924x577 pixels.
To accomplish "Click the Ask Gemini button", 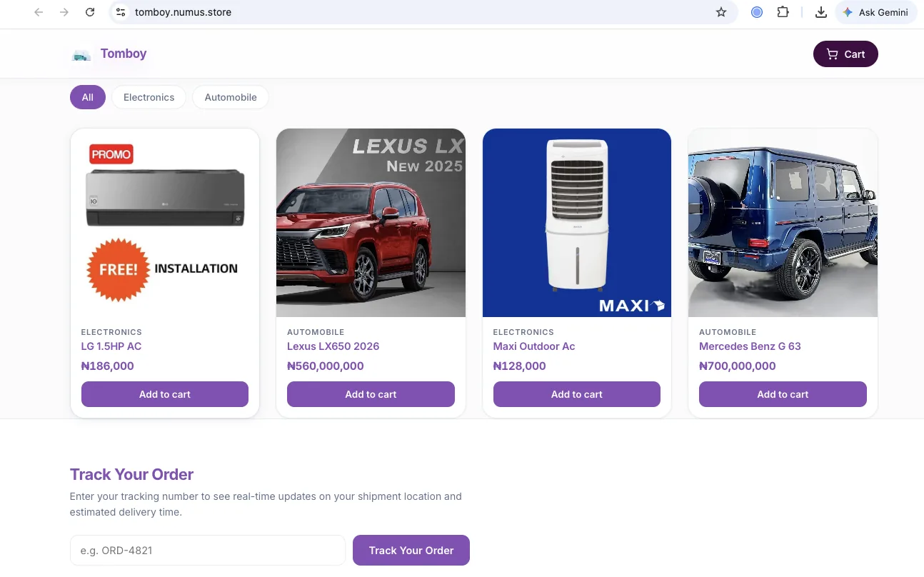I will click(x=875, y=12).
